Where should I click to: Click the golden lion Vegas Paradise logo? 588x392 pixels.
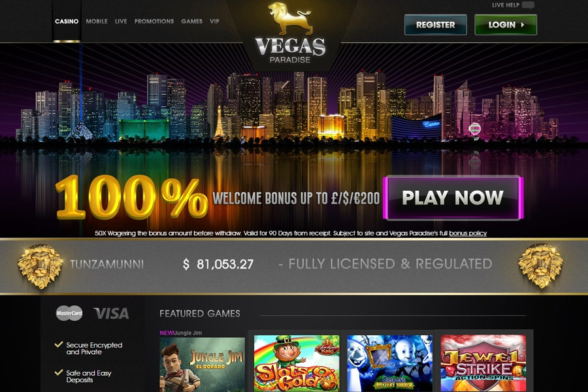(290, 33)
